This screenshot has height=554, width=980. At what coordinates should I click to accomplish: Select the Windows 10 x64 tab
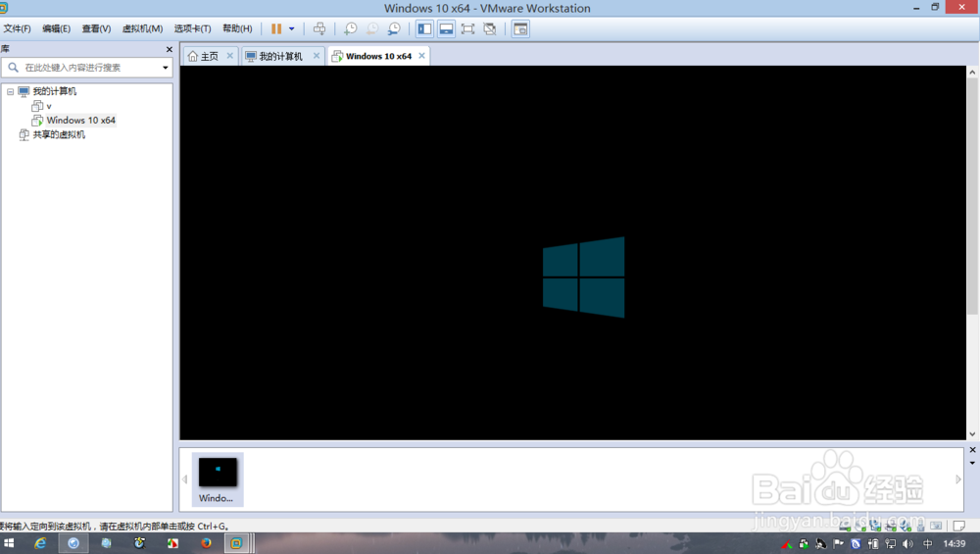[378, 56]
